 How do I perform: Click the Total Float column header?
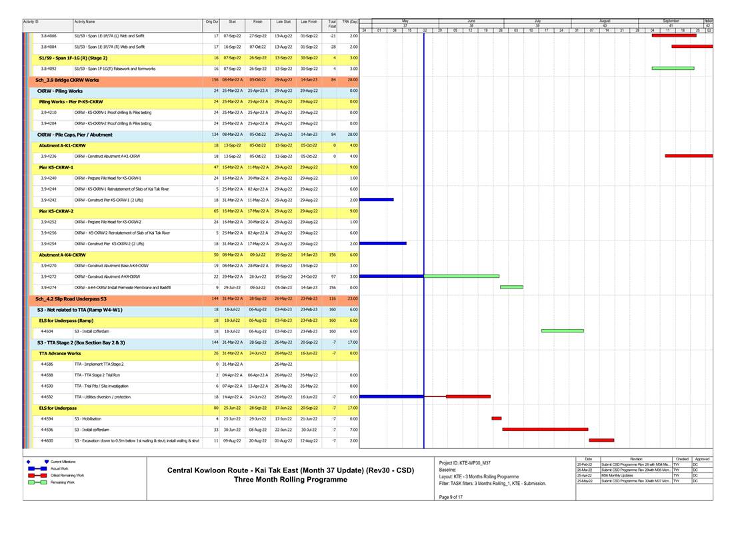tap(332, 24)
